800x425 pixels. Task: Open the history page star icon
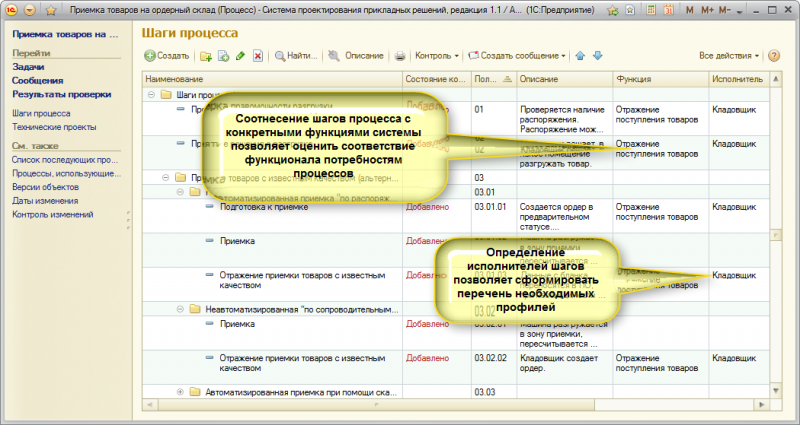point(631,10)
